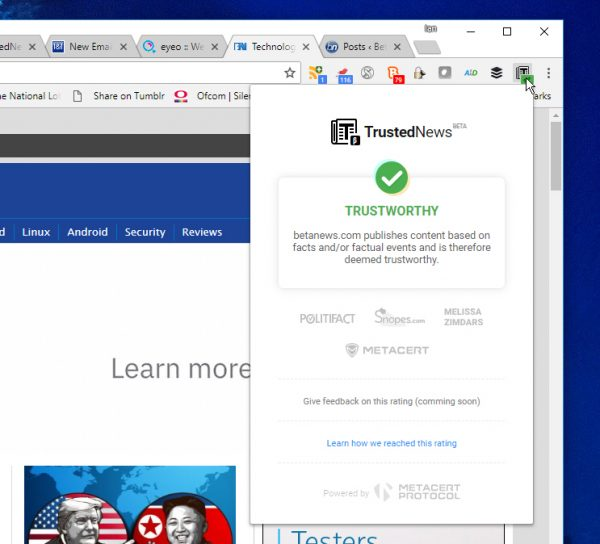Image resolution: width=600 pixels, height=544 pixels.
Task: Click the layered stack extension icon
Action: click(x=496, y=73)
